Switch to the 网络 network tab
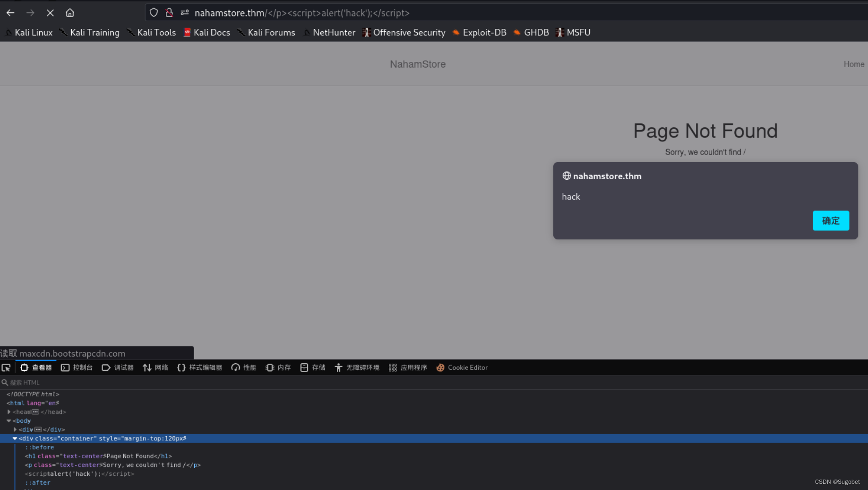 [155, 367]
